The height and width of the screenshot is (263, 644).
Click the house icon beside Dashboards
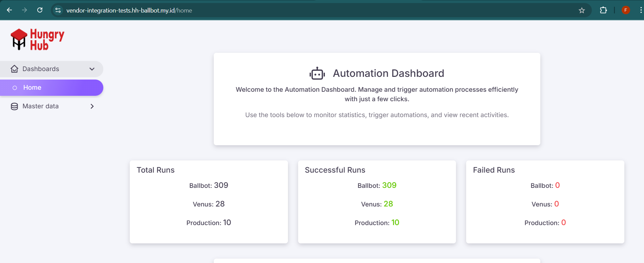pos(14,69)
